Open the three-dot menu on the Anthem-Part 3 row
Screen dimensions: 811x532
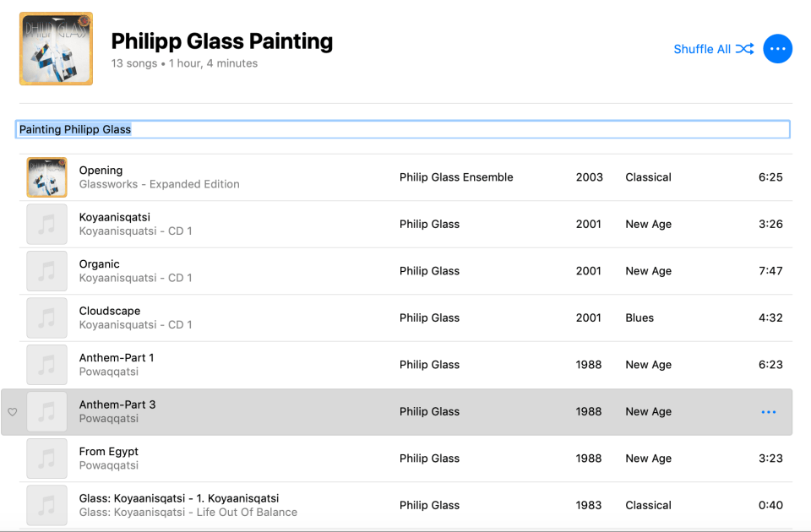pyautogui.click(x=768, y=412)
